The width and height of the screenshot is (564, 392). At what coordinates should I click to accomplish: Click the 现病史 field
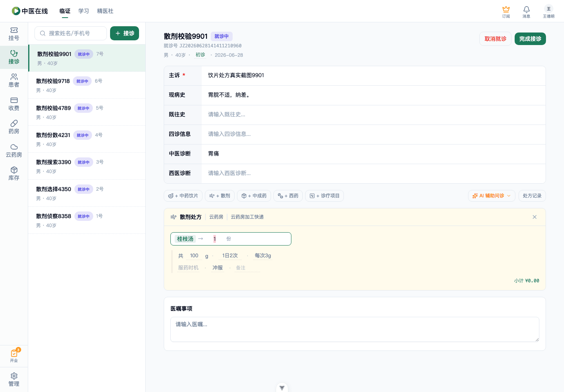[373, 95]
